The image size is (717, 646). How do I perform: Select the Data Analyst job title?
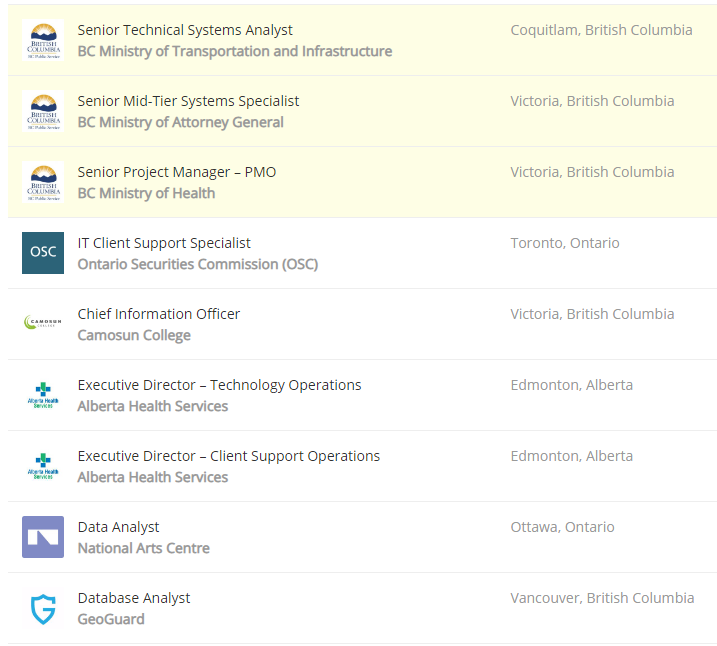pyautogui.click(x=118, y=527)
